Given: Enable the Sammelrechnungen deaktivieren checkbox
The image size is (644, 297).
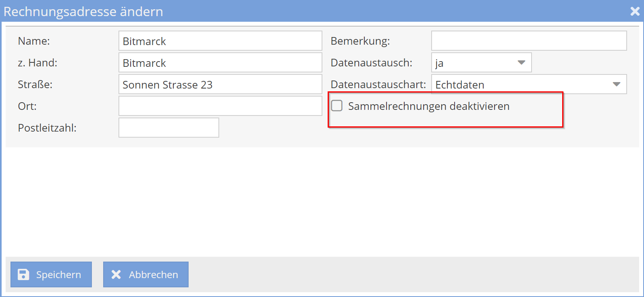Looking at the screenshot, I should (x=337, y=106).
